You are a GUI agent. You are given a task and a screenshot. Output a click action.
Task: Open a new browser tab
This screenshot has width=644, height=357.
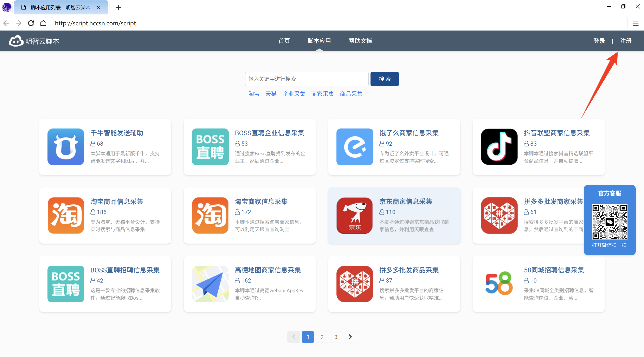pos(118,7)
